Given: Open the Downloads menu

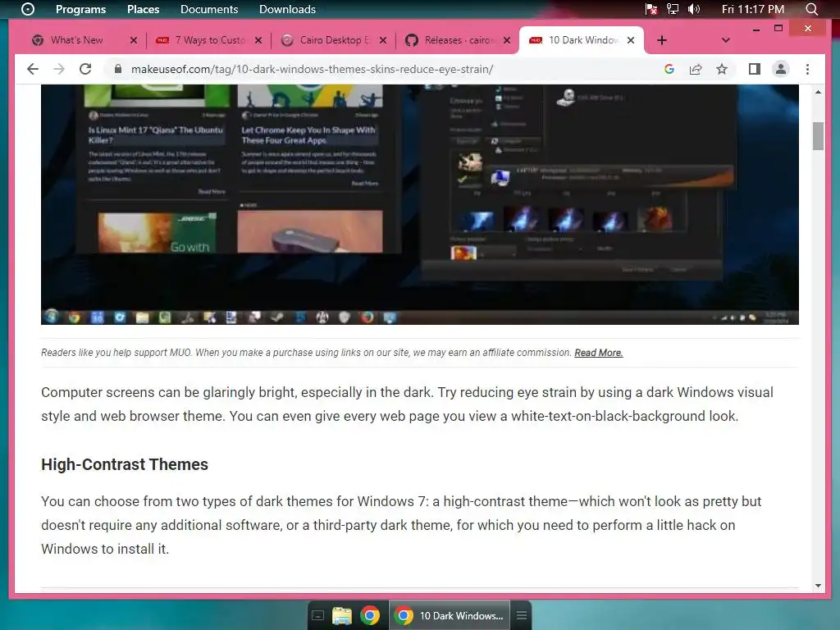Looking at the screenshot, I should click(x=287, y=9).
